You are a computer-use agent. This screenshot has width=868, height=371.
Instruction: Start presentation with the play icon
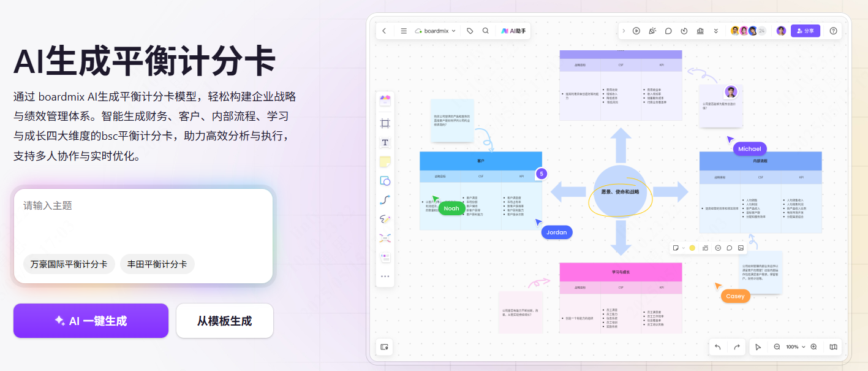click(636, 31)
